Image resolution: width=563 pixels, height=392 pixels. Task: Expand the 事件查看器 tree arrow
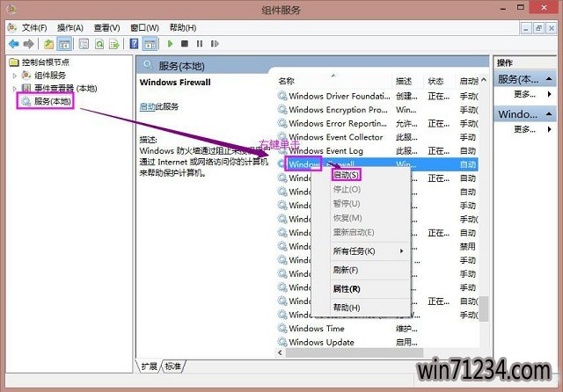15,89
